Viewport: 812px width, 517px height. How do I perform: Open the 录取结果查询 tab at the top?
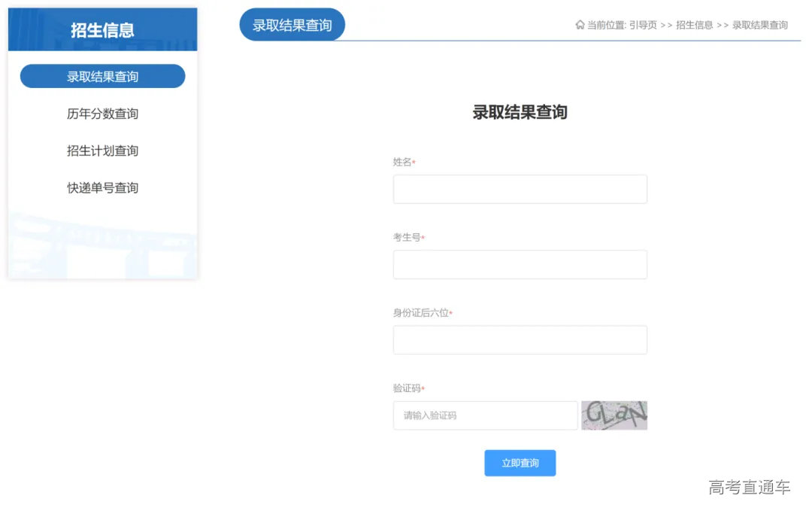pos(292,23)
